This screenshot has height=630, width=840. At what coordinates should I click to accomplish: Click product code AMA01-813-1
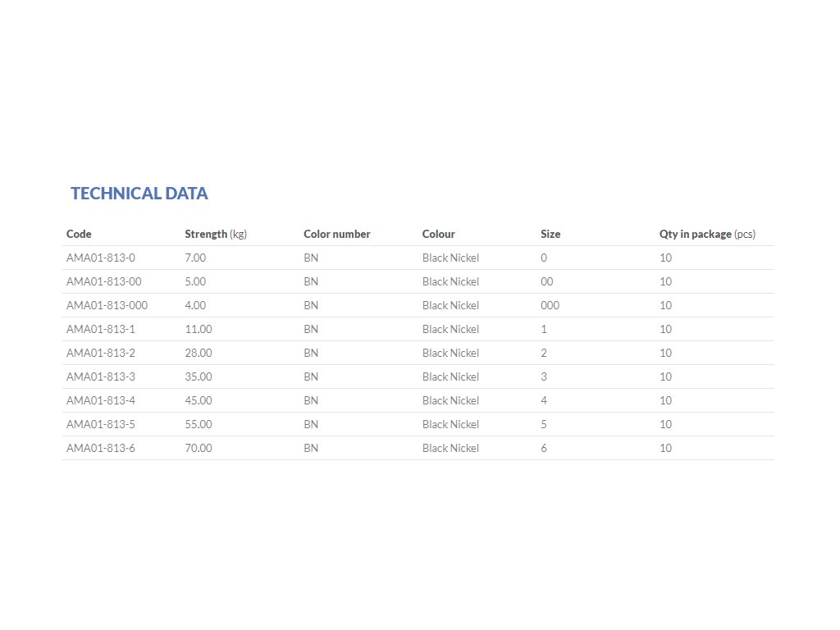(100, 329)
